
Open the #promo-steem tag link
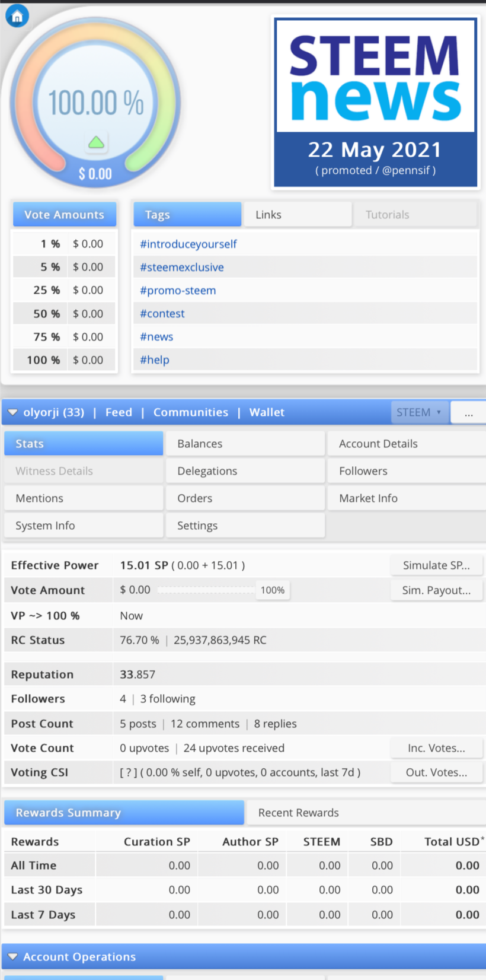178,290
